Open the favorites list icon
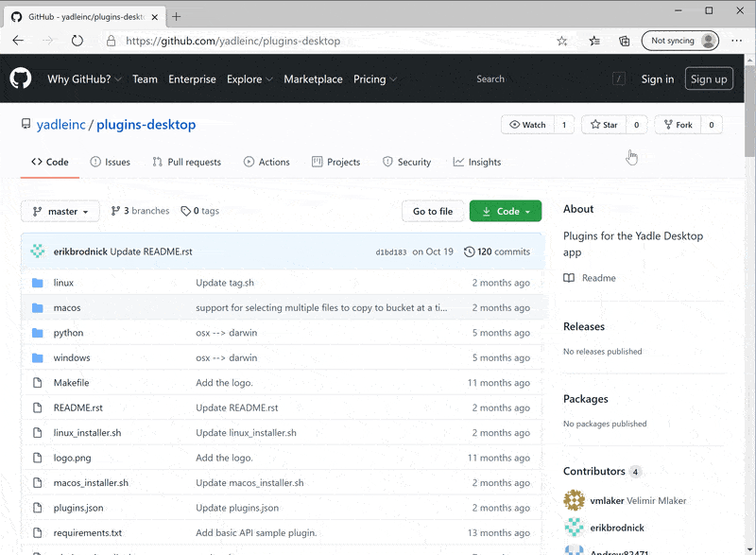This screenshot has height=555, width=756. 594,41
